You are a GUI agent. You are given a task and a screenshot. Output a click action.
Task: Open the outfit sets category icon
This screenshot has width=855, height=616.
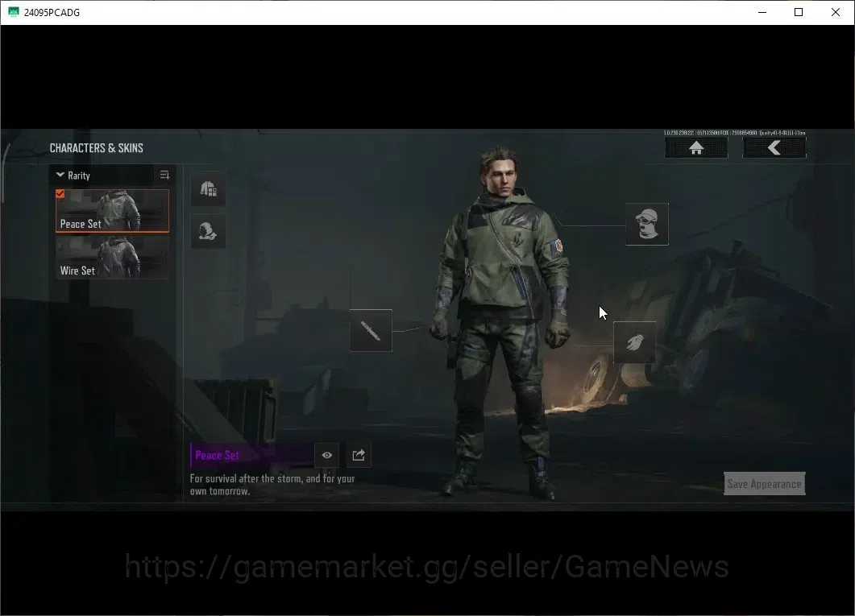(208, 189)
